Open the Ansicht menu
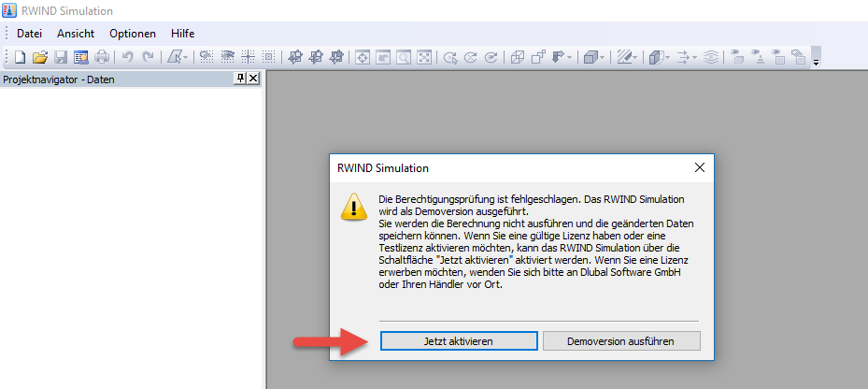This screenshot has height=389, width=868. (x=76, y=34)
